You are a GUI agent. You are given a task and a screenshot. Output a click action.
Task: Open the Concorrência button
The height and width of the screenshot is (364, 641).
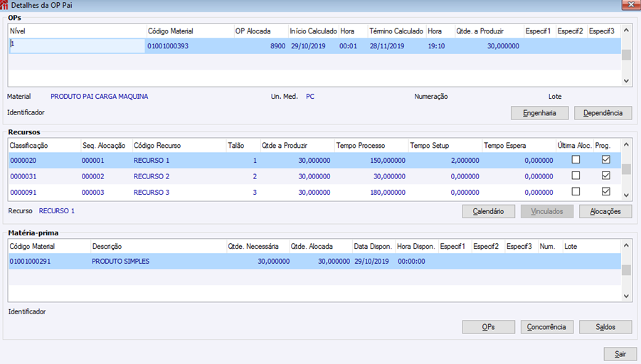[546, 327]
